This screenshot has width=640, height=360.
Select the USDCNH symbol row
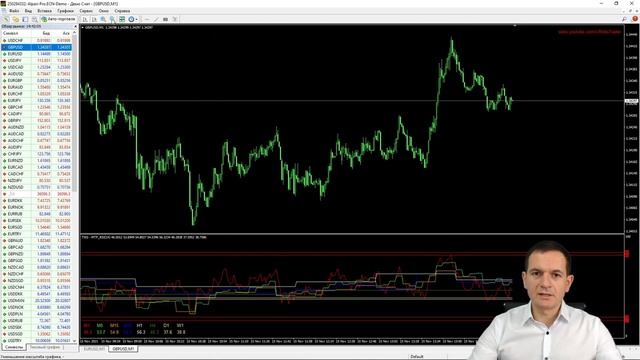[37, 287]
